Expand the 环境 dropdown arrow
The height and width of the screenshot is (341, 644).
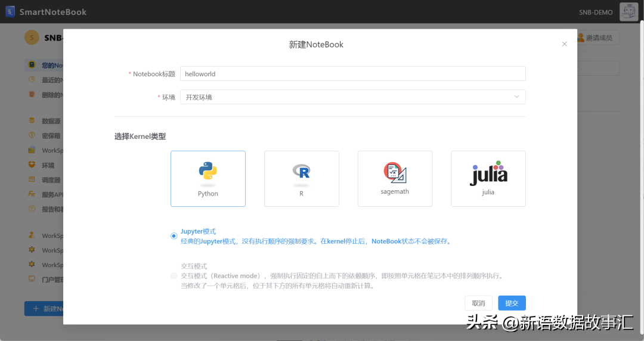516,97
